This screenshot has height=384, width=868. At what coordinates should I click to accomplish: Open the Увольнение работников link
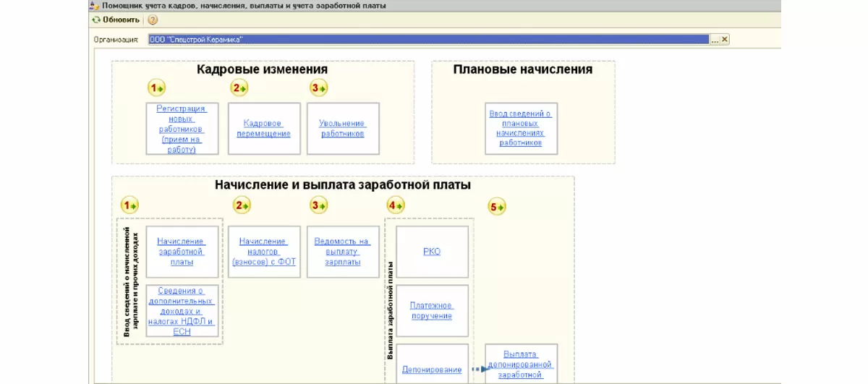pyautogui.click(x=342, y=129)
